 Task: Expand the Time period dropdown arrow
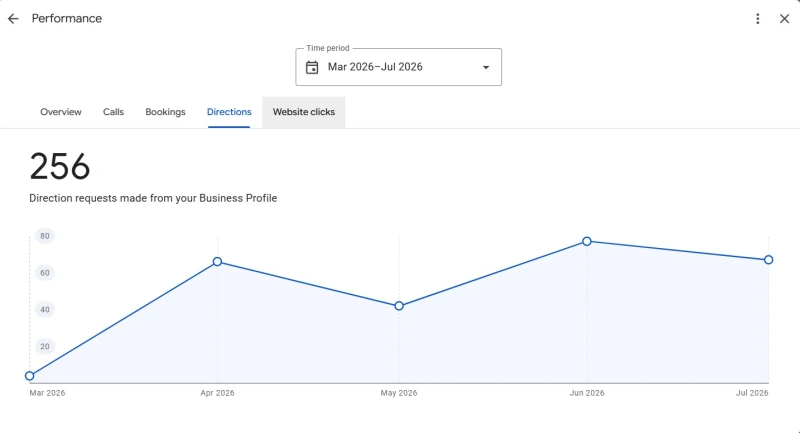[486, 67]
